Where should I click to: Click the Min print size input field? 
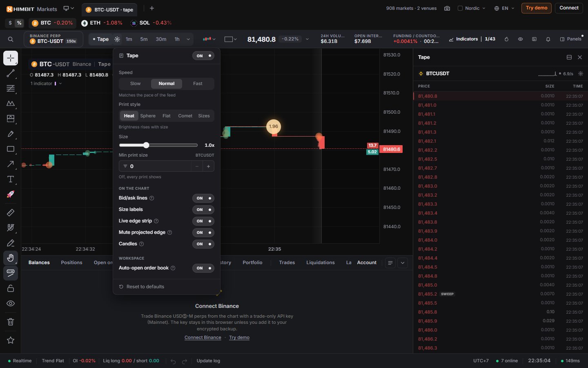pyautogui.click(x=155, y=166)
